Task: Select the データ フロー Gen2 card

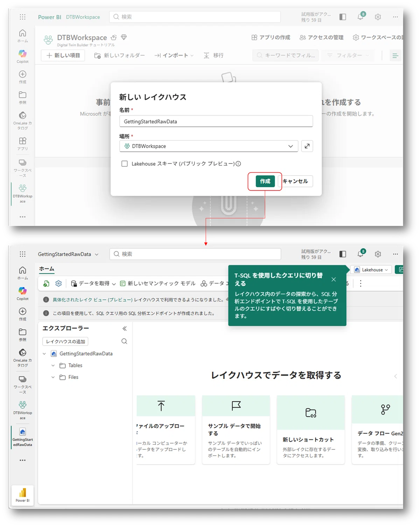Action: [377, 430]
